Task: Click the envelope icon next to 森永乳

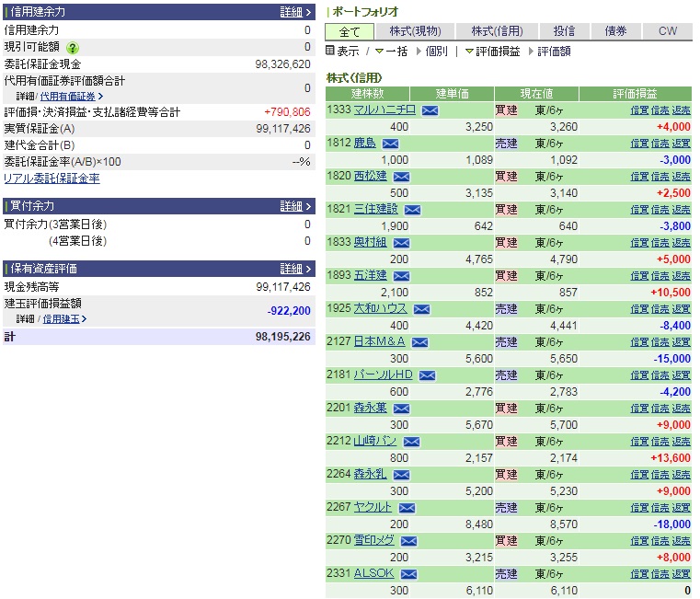Action: click(401, 475)
